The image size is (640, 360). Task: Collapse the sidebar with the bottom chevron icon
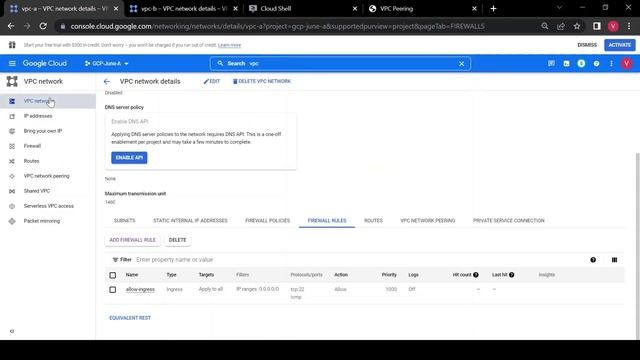pos(12,331)
